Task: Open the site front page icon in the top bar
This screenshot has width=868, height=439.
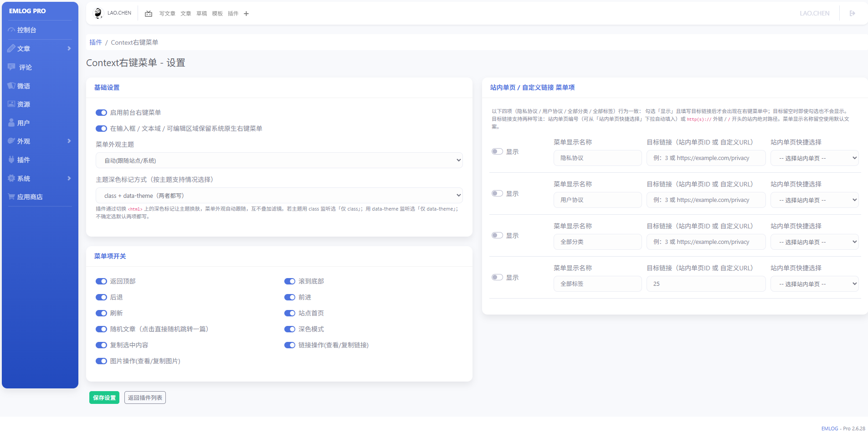Action: 149,14
